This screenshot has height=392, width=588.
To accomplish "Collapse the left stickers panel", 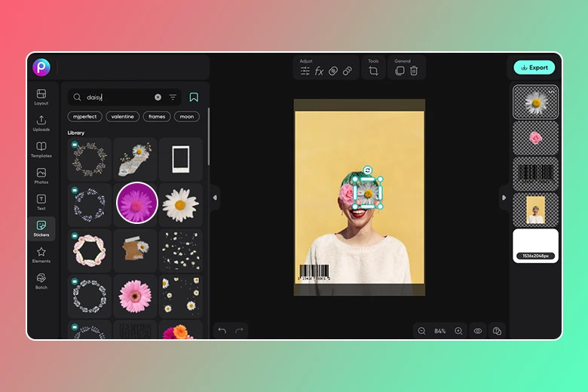I will point(215,198).
